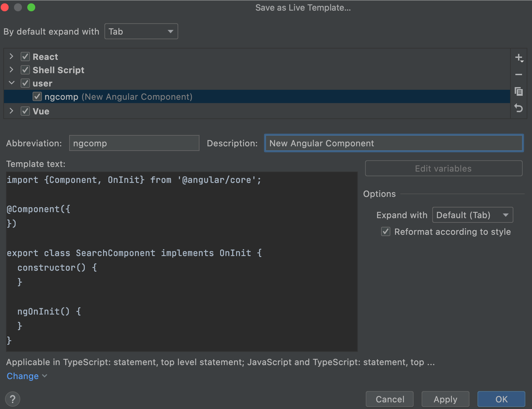Click inside the Abbreviation field
This screenshot has width=532, height=409.
134,143
